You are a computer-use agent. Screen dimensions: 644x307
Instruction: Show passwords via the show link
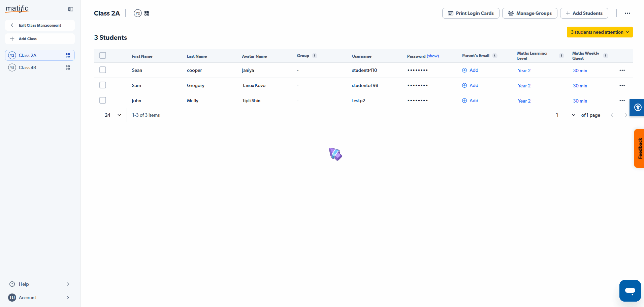(433, 56)
